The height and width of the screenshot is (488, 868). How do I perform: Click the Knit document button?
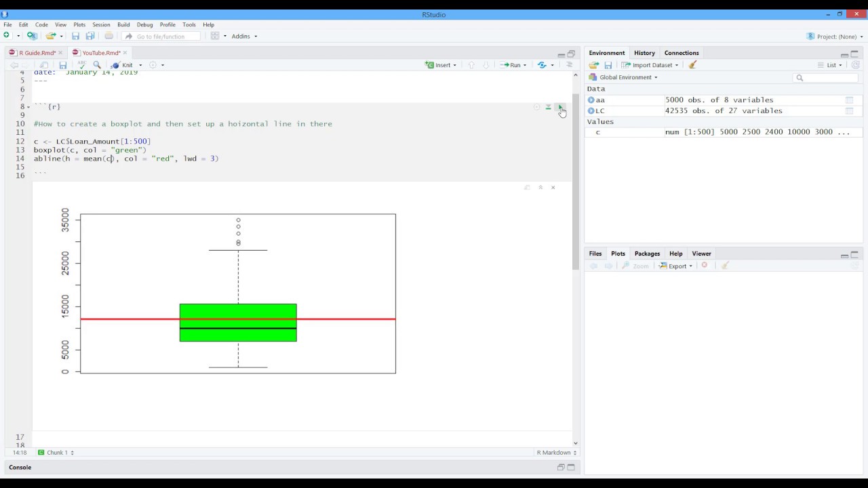[x=123, y=65]
